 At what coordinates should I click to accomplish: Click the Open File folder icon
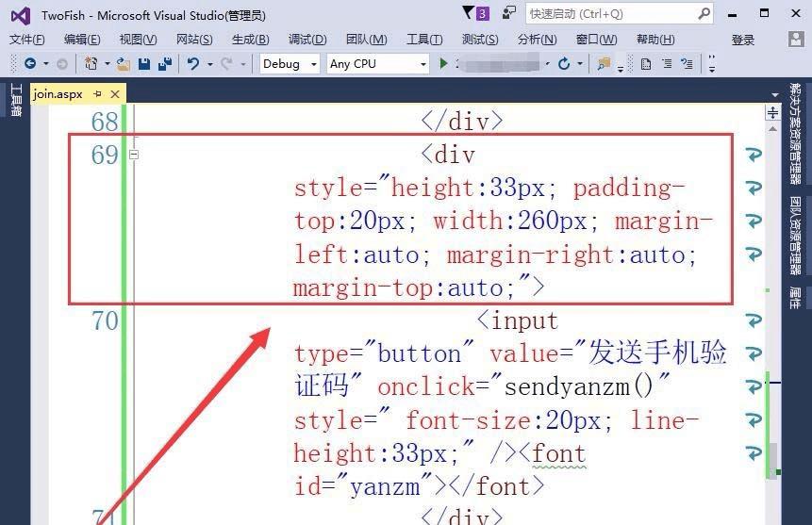(x=124, y=64)
